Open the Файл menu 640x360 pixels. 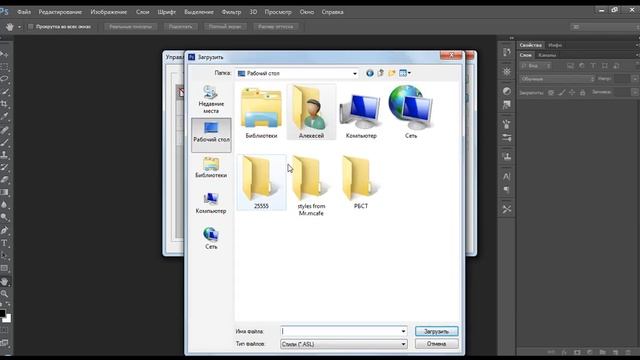point(24,12)
